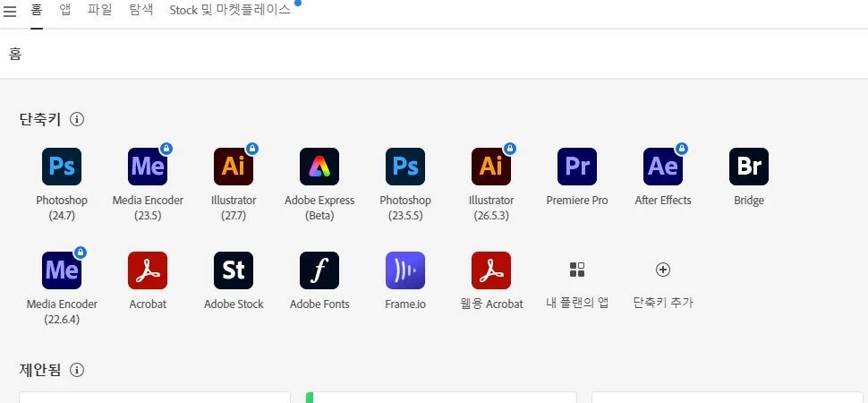Open 내 플랜의 앱 grid icon
This screenshot has height=403, width=868.
(577, 270)
